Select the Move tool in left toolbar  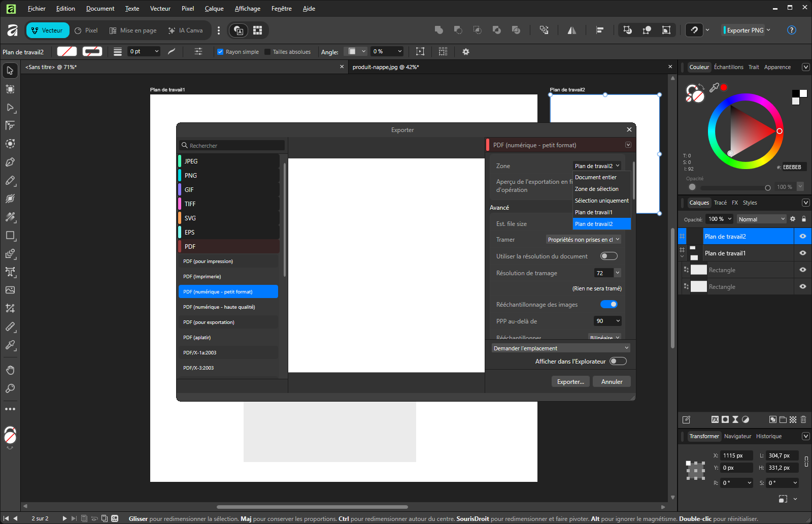point(10,71)
